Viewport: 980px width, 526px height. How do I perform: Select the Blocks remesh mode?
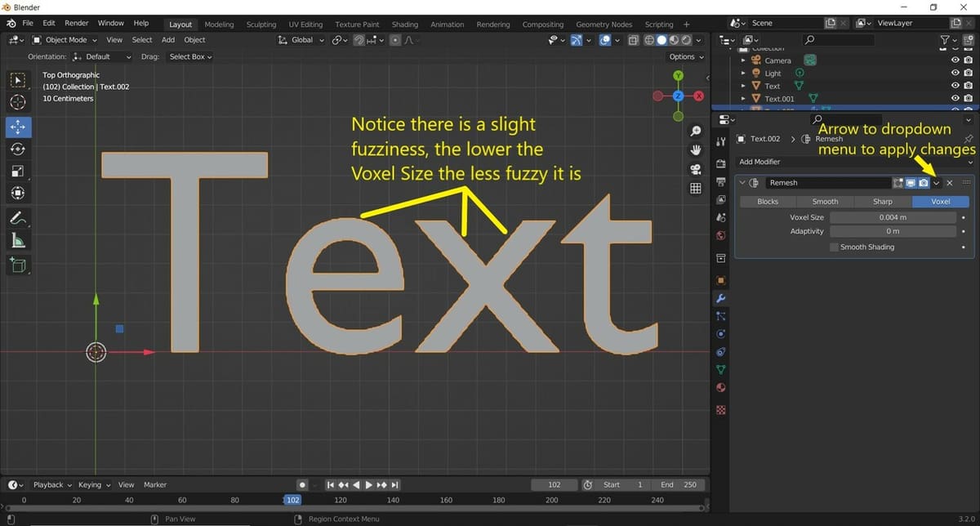tap(768, 201)
